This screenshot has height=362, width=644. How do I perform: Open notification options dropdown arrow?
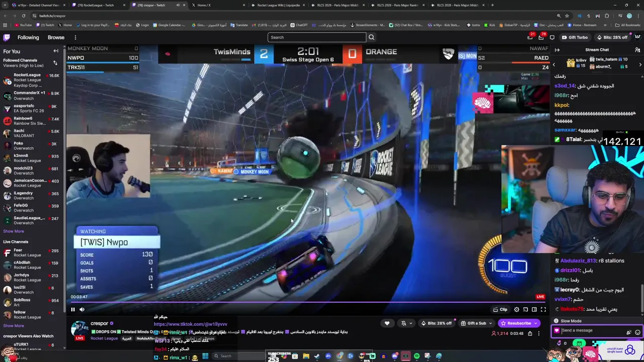coord(411,323)
